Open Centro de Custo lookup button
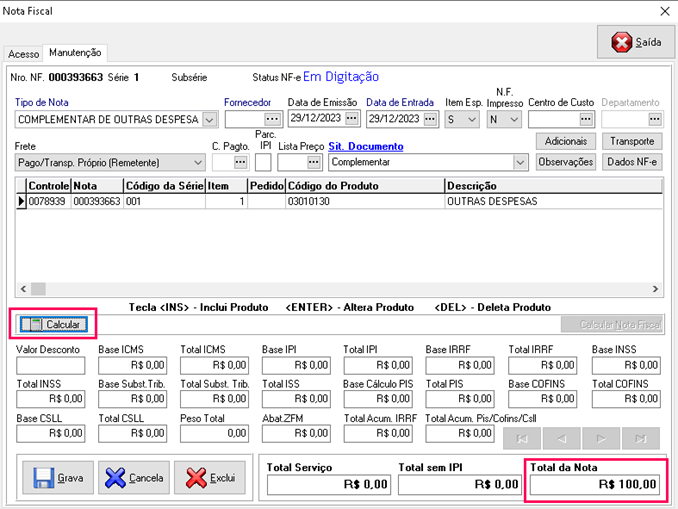 [586, 119]
